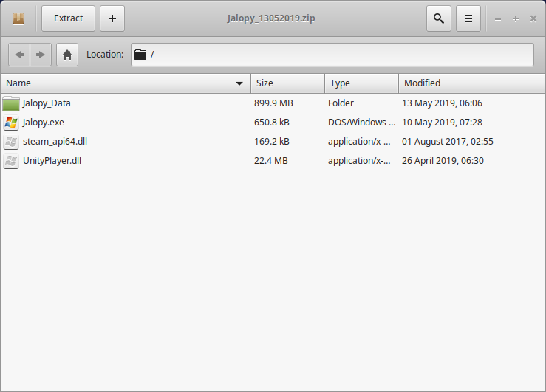Click the 26 April 2019, 06:30 date
This screenshot has height=392, width=546.
[443, 161]
